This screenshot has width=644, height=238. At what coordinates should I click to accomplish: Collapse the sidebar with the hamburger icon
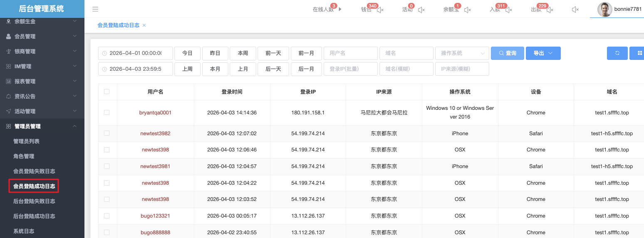click(95, 9)
